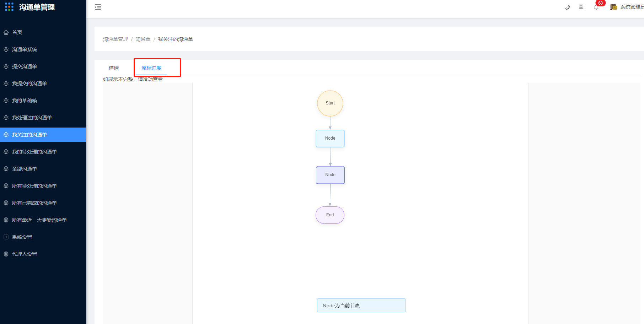
Task: Click the gear icon beside 代理人设置
Action: tap(6, 254)
